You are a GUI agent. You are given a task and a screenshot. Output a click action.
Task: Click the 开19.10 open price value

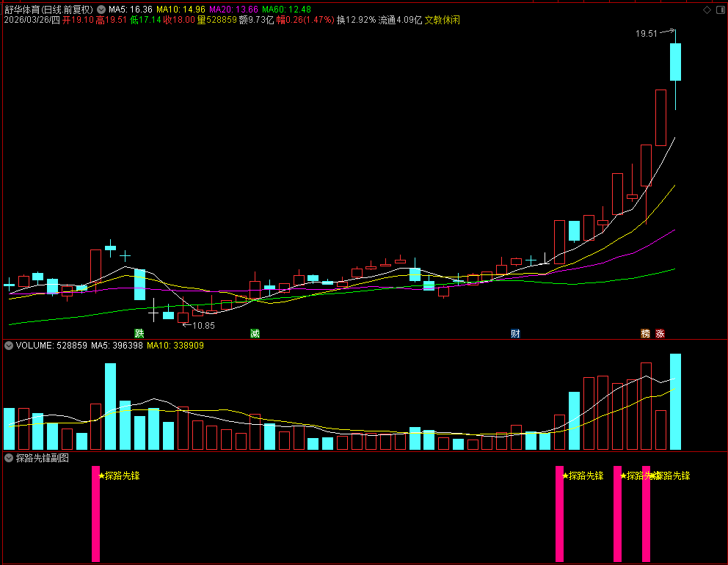(x=78, y=20)
